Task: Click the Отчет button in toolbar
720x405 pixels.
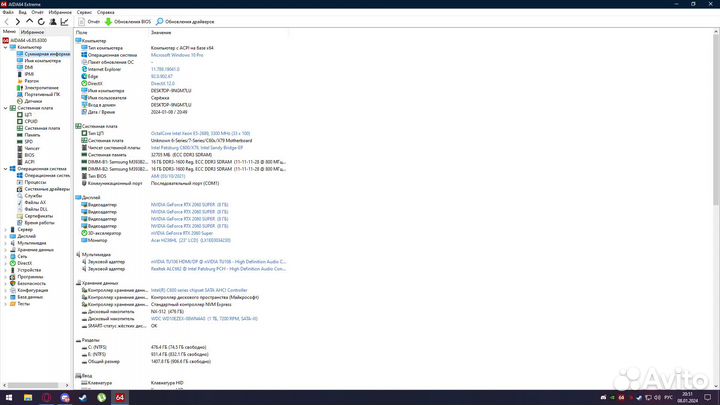Action: click(x=90, y=20)
